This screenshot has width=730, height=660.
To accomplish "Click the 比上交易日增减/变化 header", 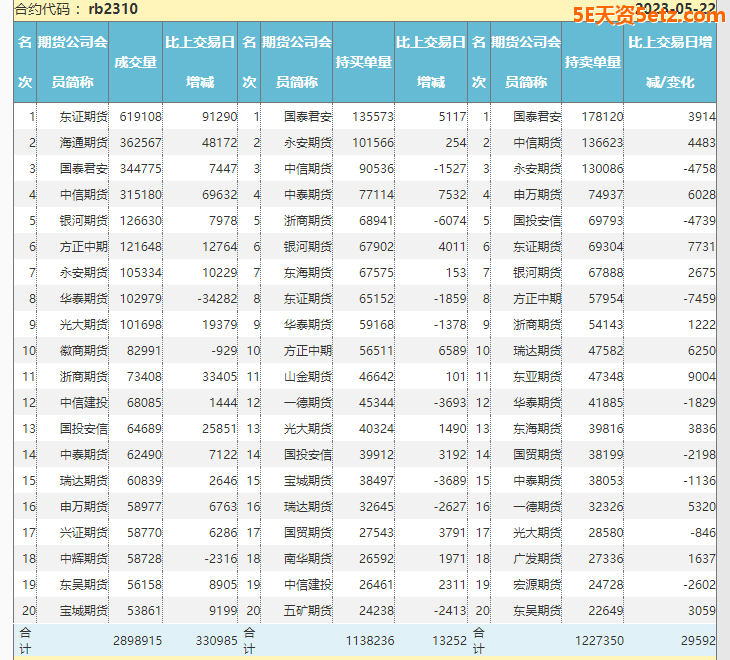I will (670, 62).
